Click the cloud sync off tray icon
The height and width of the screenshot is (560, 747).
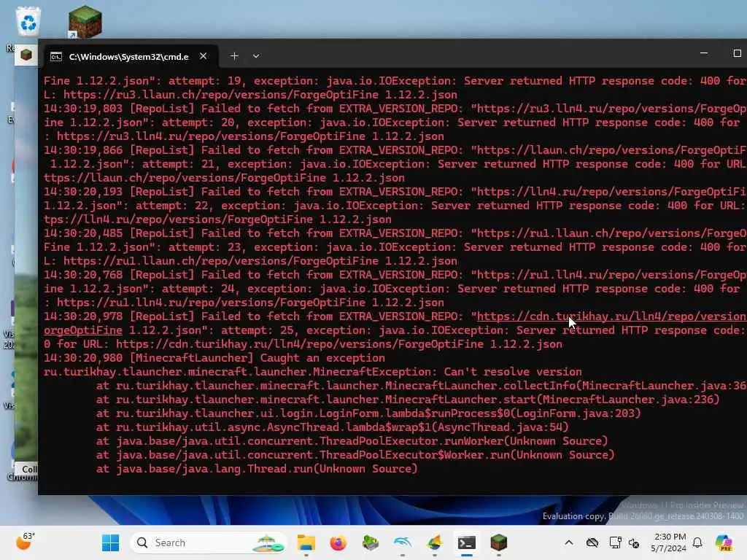click(x=592, y=542)
